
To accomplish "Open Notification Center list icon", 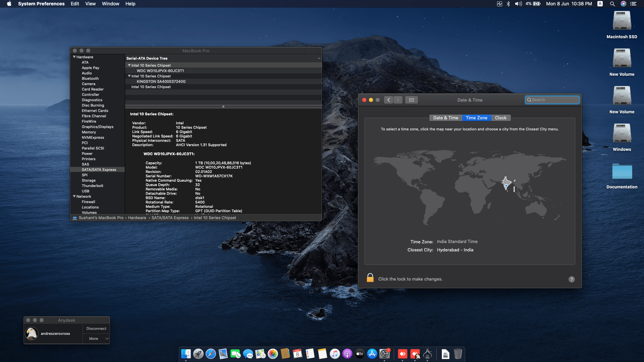I will click(633, 4).
